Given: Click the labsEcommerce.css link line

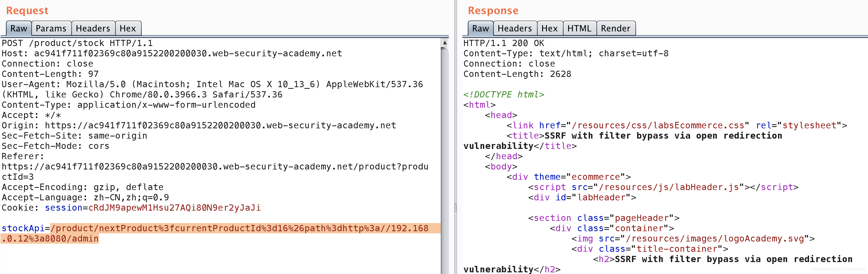Looking at the screenshot, I should click(x=677, y=126).
